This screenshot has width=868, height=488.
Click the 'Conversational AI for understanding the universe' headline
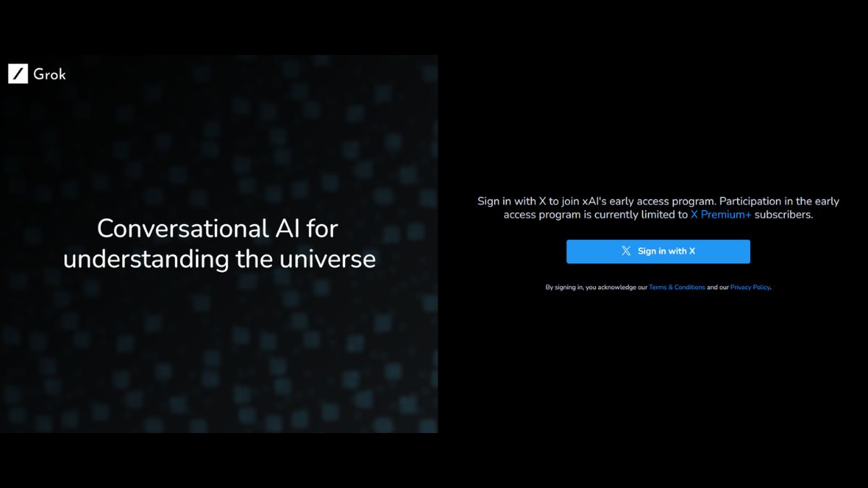pos(219,243)
